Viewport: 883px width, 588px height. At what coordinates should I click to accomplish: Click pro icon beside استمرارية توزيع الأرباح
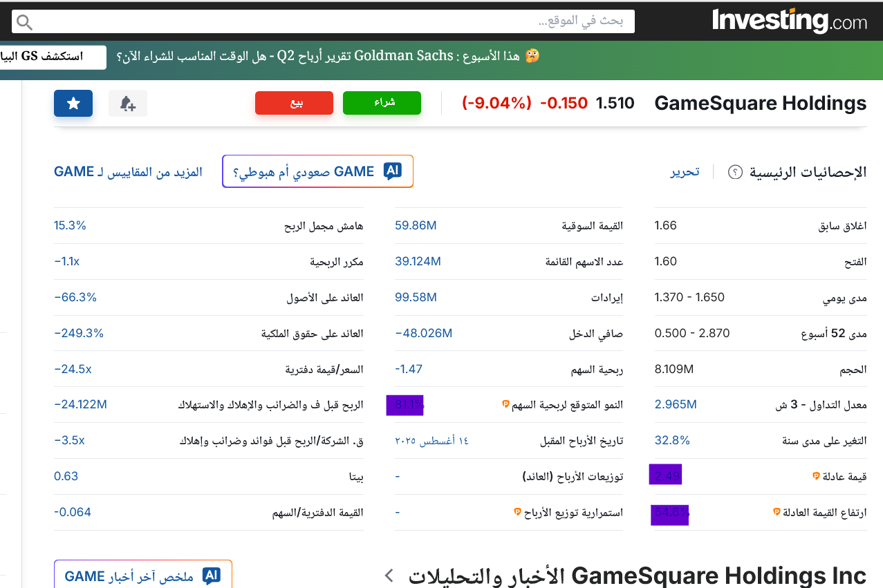coord(517,513)
